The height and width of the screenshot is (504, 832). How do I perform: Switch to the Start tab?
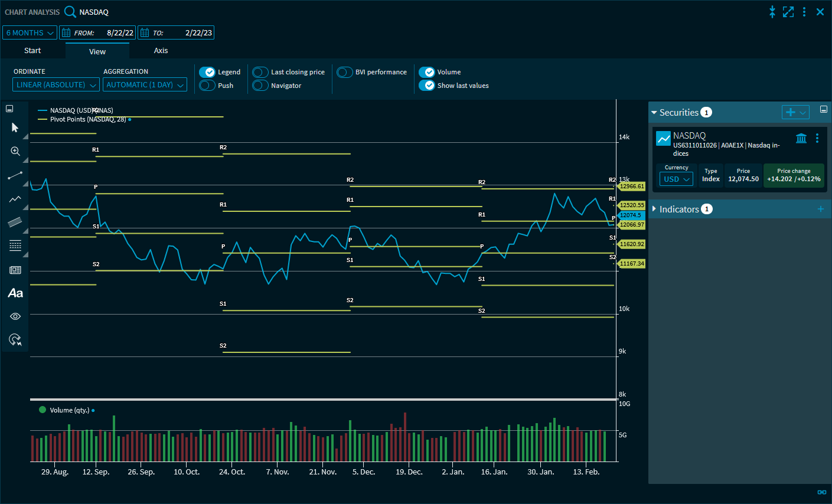tap(32, 51)
